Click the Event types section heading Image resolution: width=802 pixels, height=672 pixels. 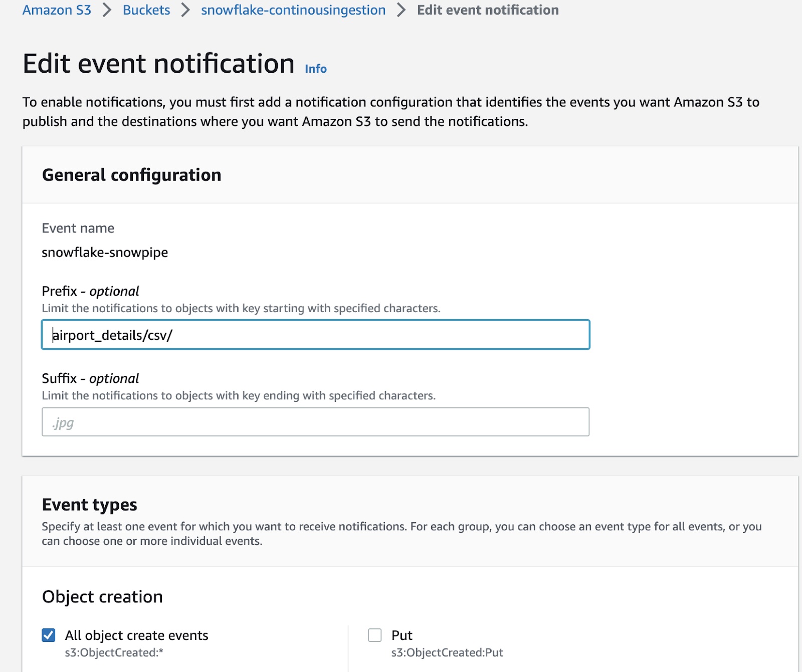(x=89, y=505)
